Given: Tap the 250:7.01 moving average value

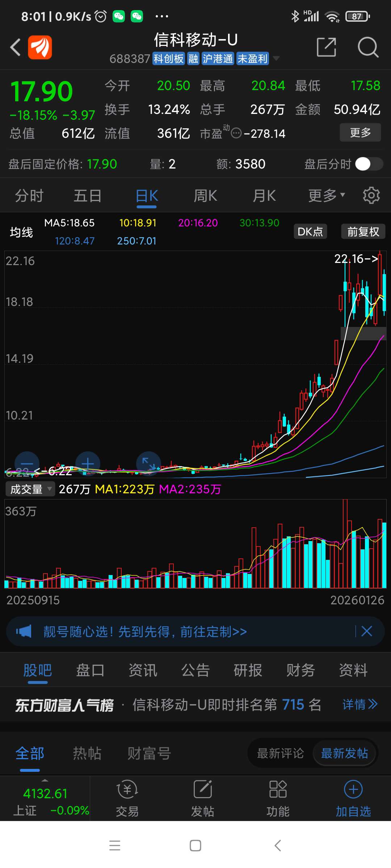Looking at the screenshot, I should [x=136, y=241].
